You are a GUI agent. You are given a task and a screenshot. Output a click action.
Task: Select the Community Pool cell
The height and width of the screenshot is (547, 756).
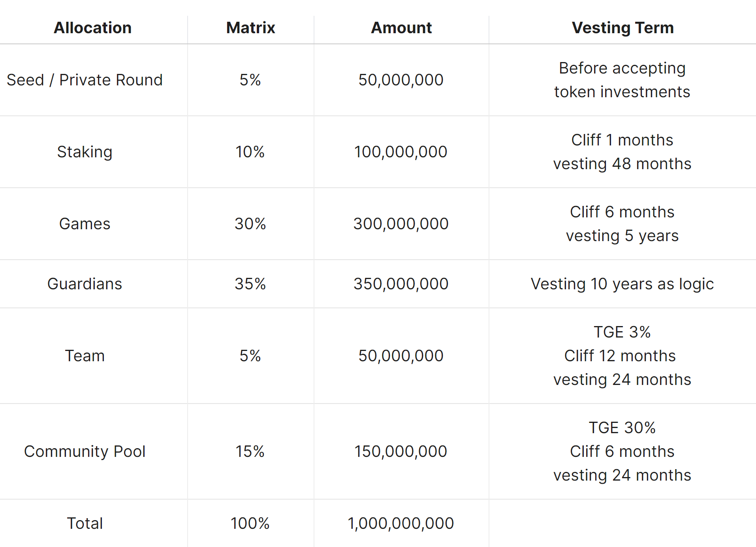tap(85, 451)
